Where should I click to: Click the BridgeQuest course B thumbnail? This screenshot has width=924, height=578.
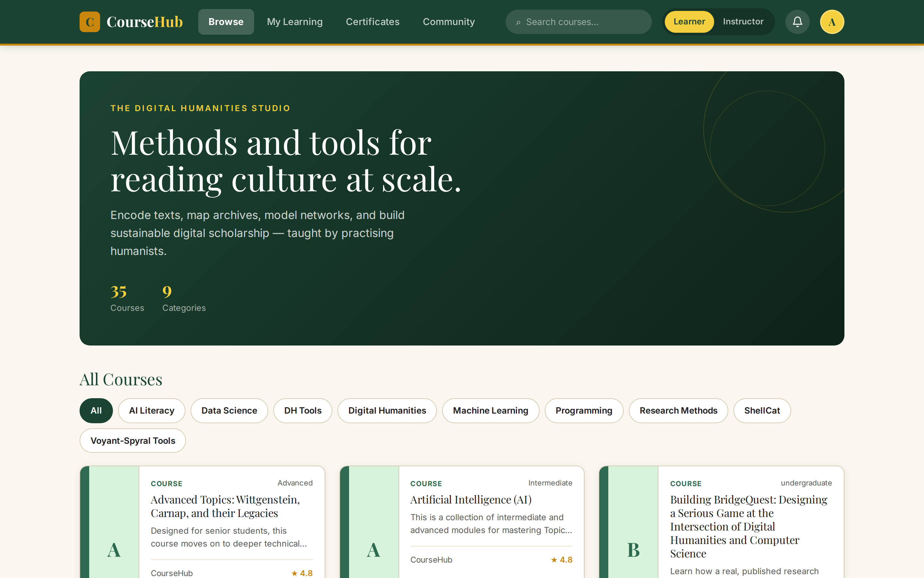pos(633,550)
